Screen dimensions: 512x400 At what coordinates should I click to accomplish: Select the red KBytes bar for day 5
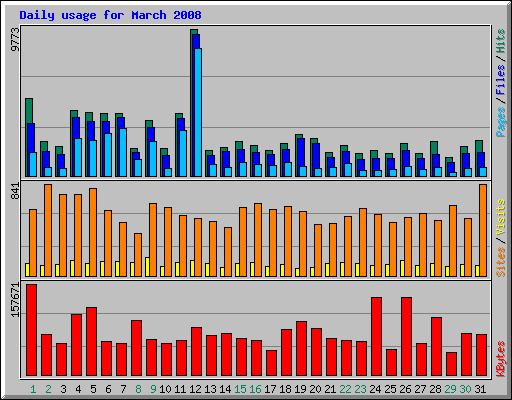coord(91,342)
